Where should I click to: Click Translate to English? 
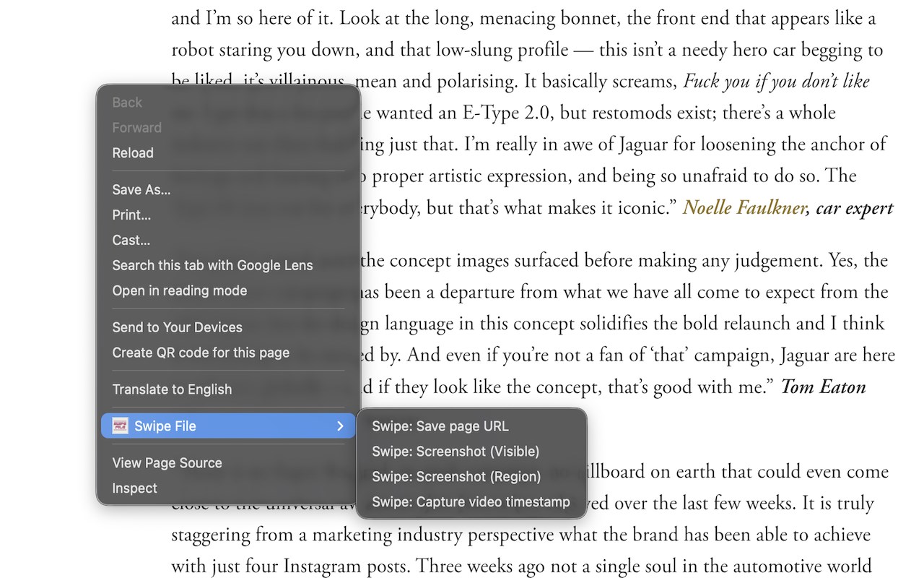pos(228,389)
